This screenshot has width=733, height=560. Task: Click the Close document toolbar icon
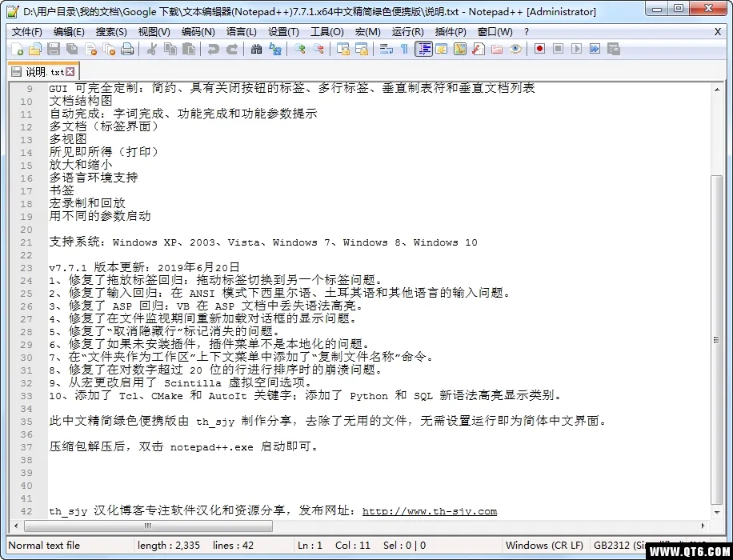90,49
